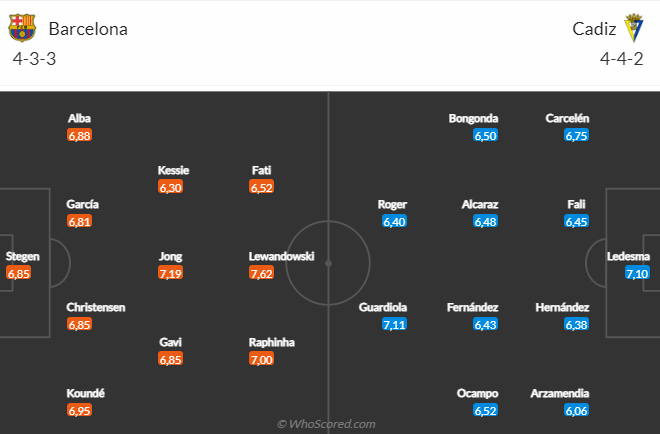Click Carcelén's 6.75 rating badge

[x=576, y=135]
